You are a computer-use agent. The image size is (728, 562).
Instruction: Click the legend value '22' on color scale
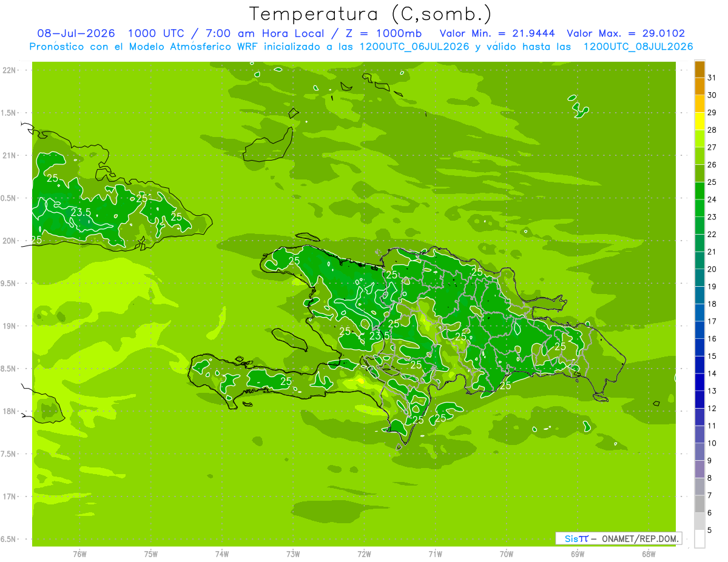point(712,234)
